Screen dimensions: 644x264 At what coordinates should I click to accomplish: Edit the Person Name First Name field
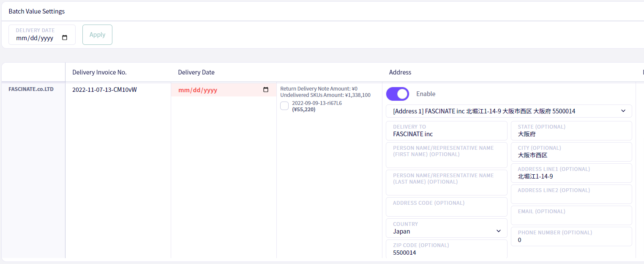(447, 155)
